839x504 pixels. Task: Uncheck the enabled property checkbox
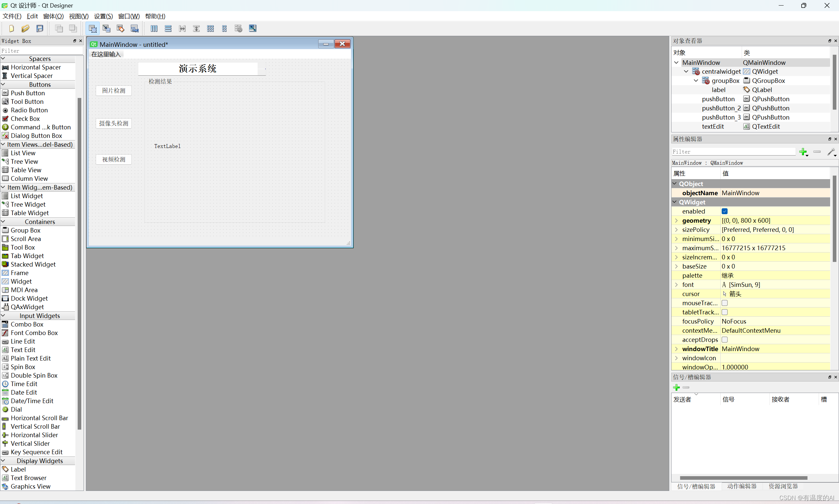click(x=725, y=211)
